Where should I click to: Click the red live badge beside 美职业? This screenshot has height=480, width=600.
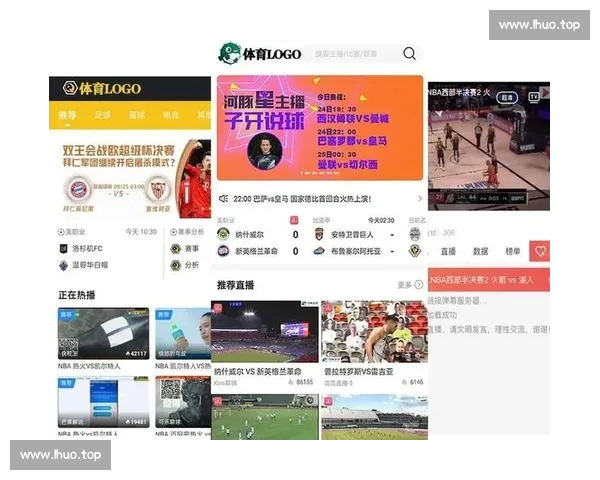pos(294,220)
